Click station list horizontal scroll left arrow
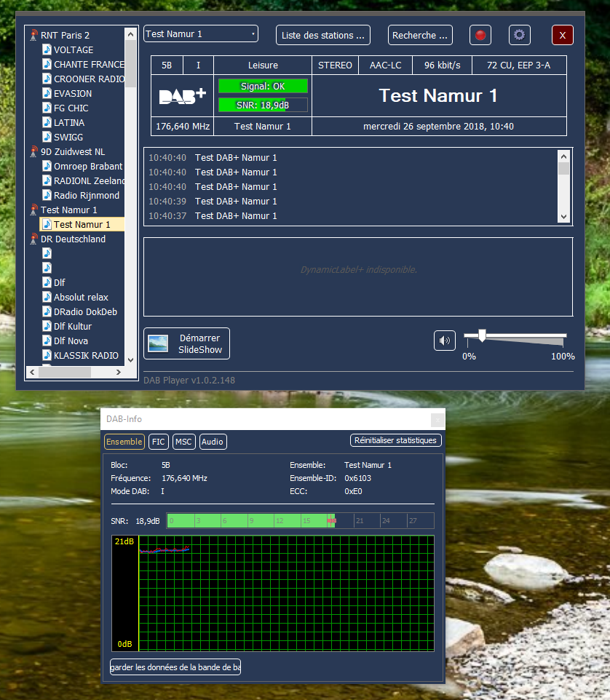Viewport: 610px width, 700px height. click(x=32, y=372)
